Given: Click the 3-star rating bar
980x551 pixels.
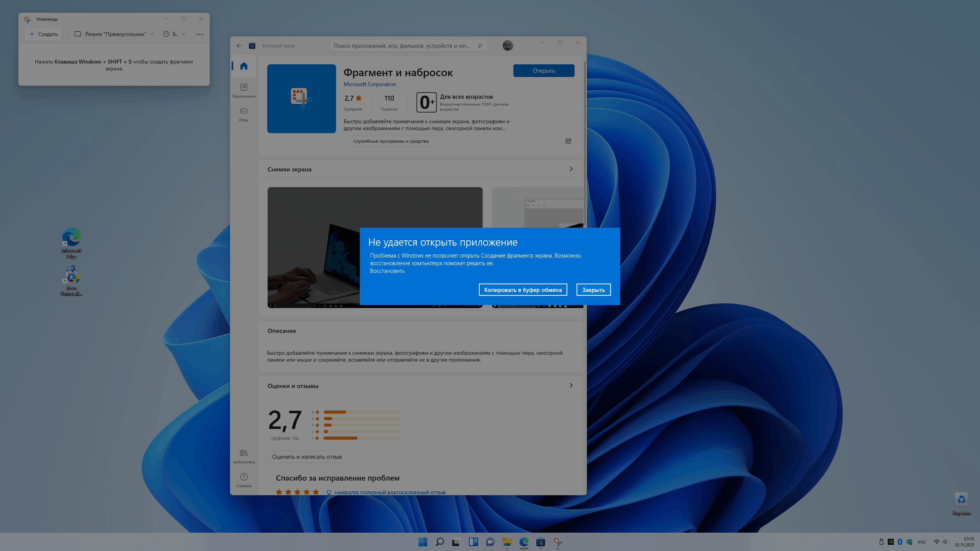Looking at the screenshot, I should (x=362, y=425).
